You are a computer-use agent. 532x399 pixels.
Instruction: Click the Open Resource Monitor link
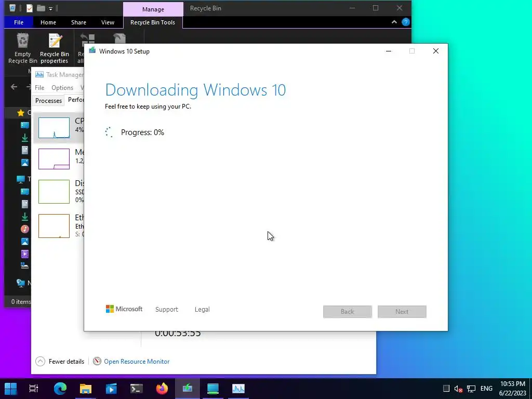pos(137,362)
